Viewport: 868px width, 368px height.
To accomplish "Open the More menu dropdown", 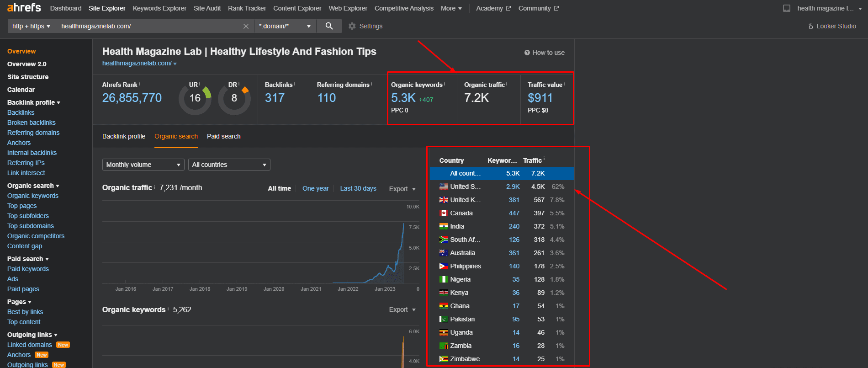I will point(451,8).
